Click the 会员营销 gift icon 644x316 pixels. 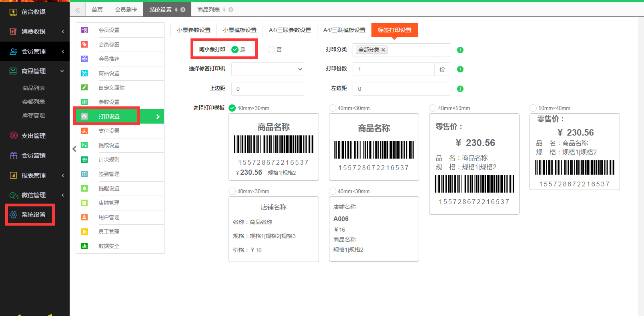click(13, 156)
